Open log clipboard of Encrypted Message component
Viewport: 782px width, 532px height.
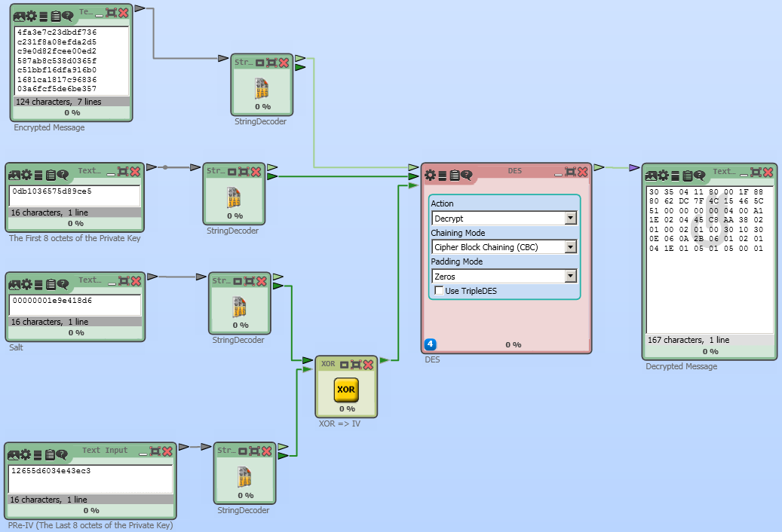click(55, 17)
